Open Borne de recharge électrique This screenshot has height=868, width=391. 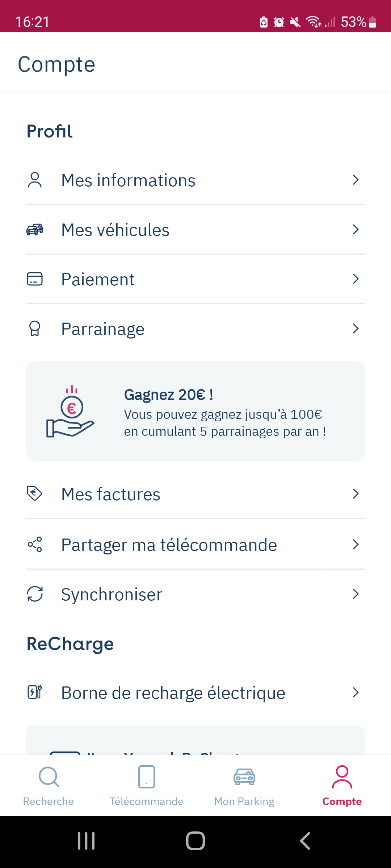tap(173, 693)
